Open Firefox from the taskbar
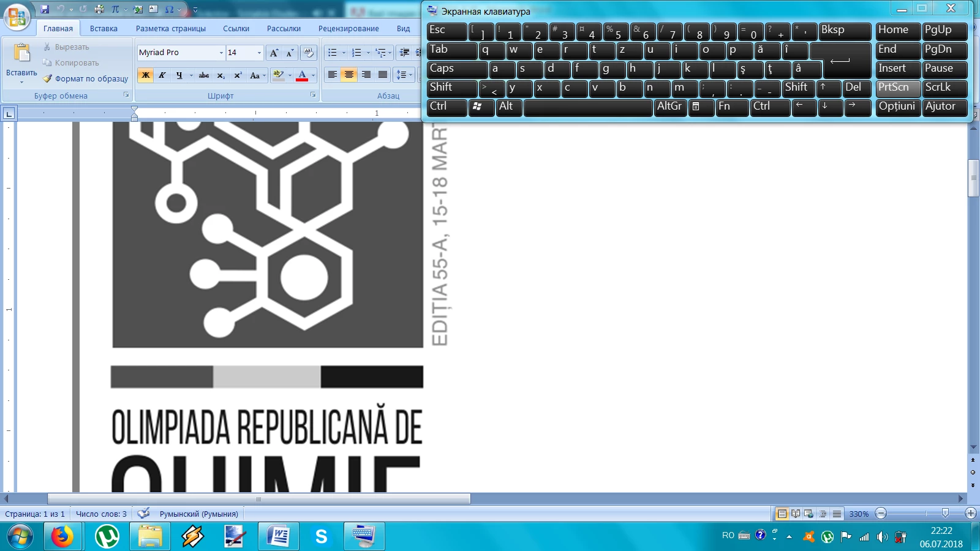The image size is (980, 551). pos(62,537)
